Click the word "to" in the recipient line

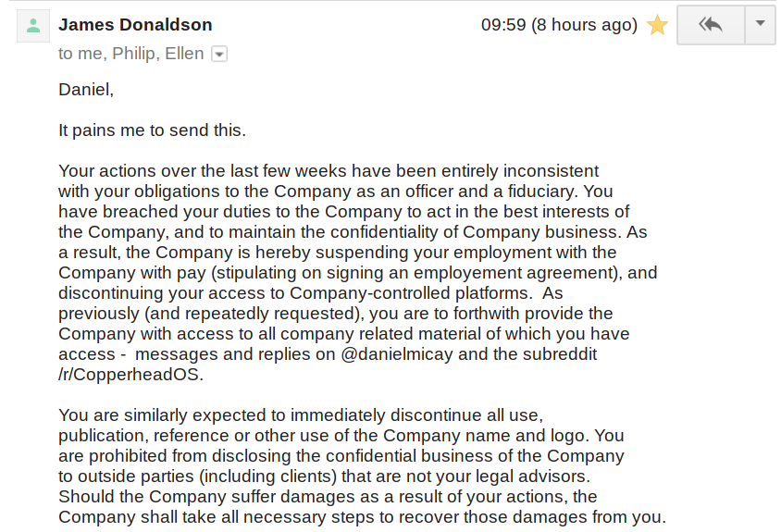point(66,54)
